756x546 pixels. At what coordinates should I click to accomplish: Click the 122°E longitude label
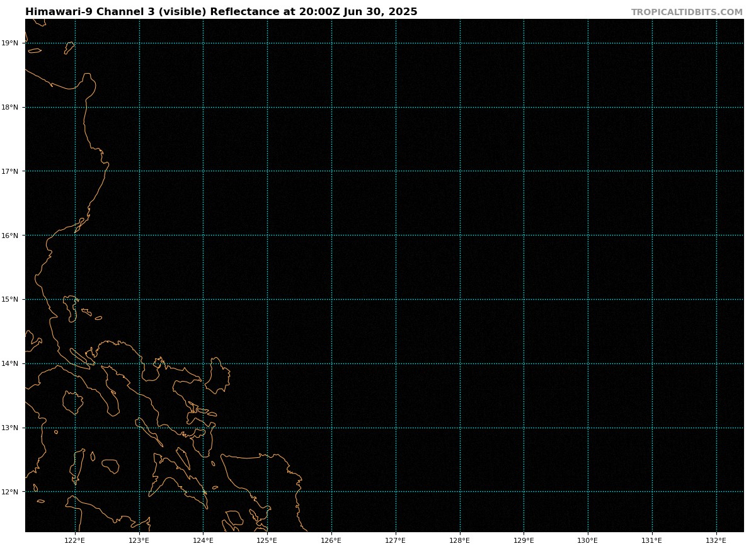[x=75, y=540]
